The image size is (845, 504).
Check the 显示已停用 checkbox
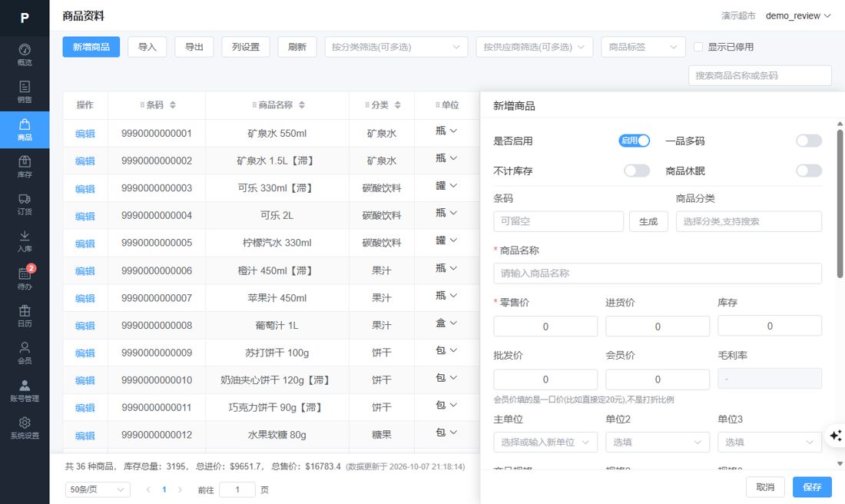tap(698, 47)
